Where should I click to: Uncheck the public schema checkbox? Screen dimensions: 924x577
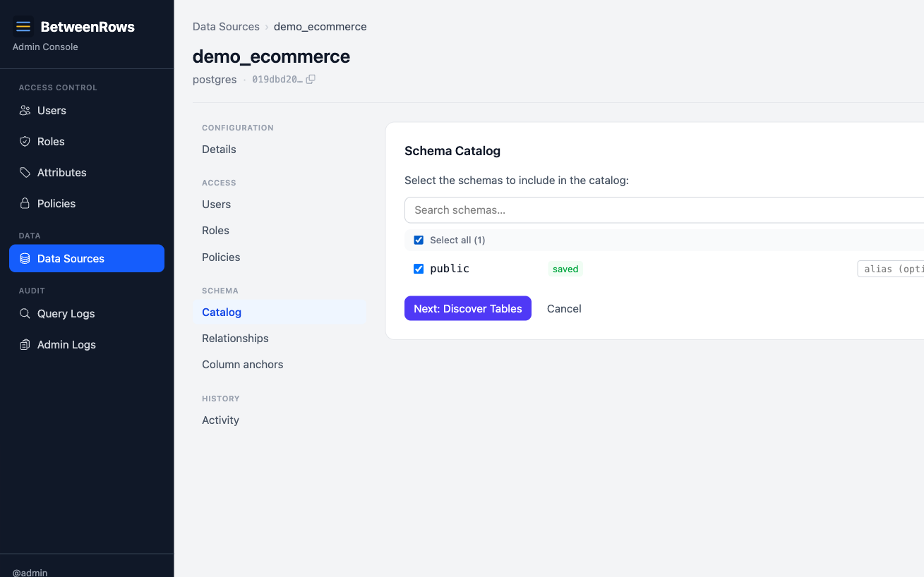(x=419, y=269)
